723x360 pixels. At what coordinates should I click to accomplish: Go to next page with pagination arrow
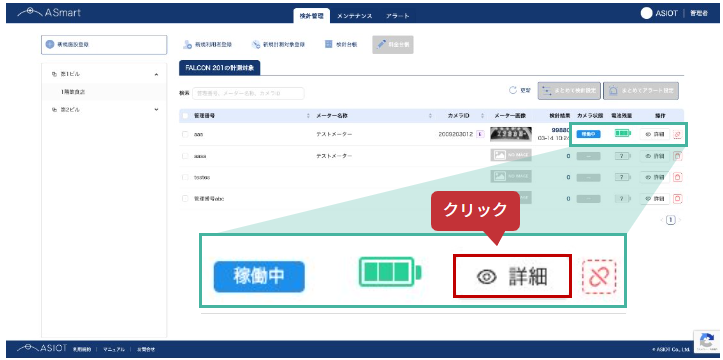click(x=679, y=220)
